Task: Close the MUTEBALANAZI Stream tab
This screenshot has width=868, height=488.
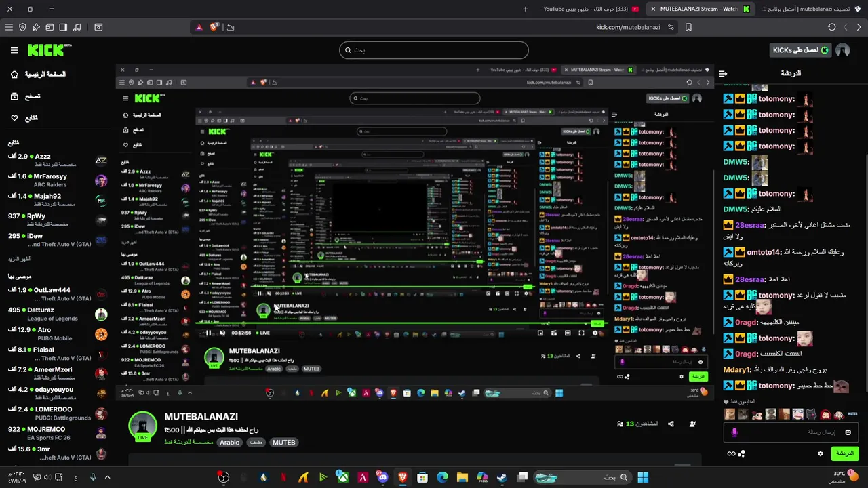Action: point(653,9)
